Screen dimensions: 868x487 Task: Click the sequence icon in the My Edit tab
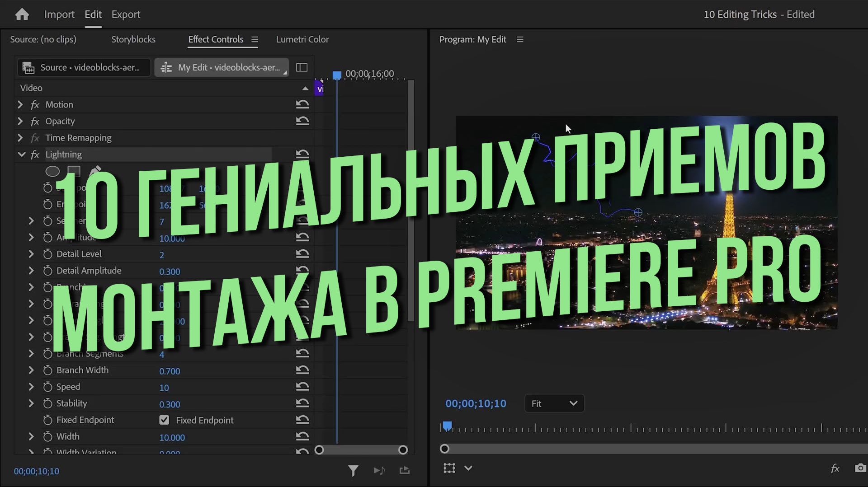click(x=166, y=68)
